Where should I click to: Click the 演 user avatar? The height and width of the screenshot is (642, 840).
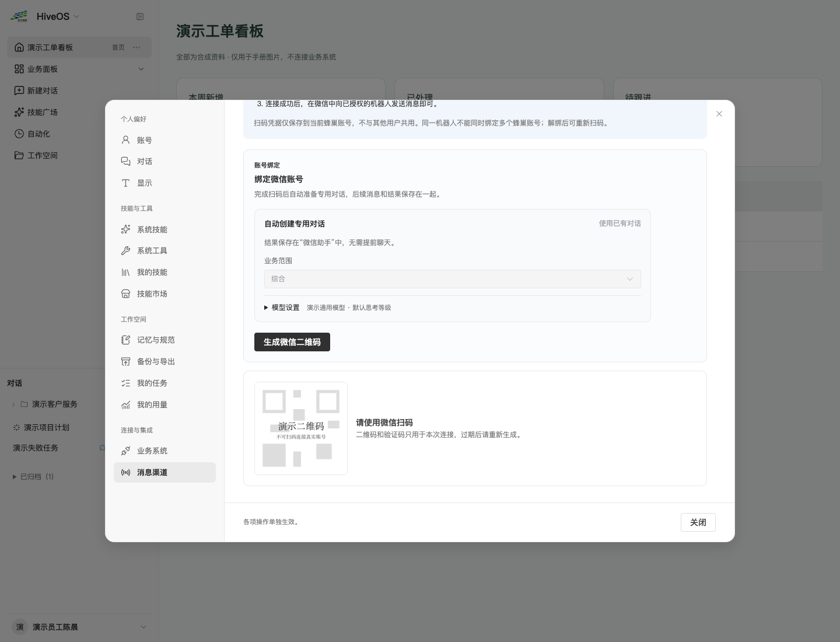coord(20,627)
